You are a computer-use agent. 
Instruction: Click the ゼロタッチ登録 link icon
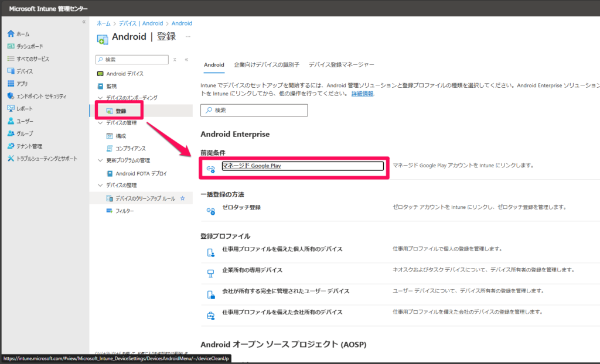[211, 211]
